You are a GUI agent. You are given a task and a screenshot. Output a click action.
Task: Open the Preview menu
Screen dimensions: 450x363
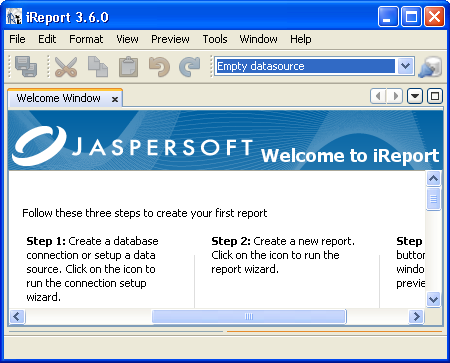pos(170,39)
